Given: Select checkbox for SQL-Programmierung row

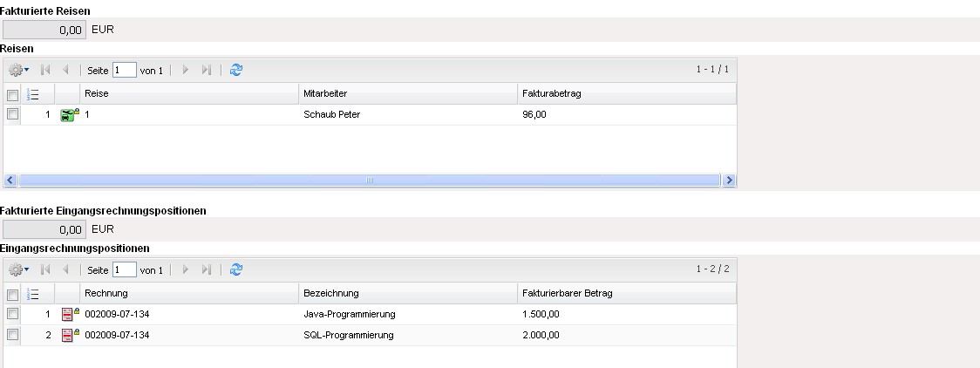Looking at the screenshot, I should click(12, 335).
